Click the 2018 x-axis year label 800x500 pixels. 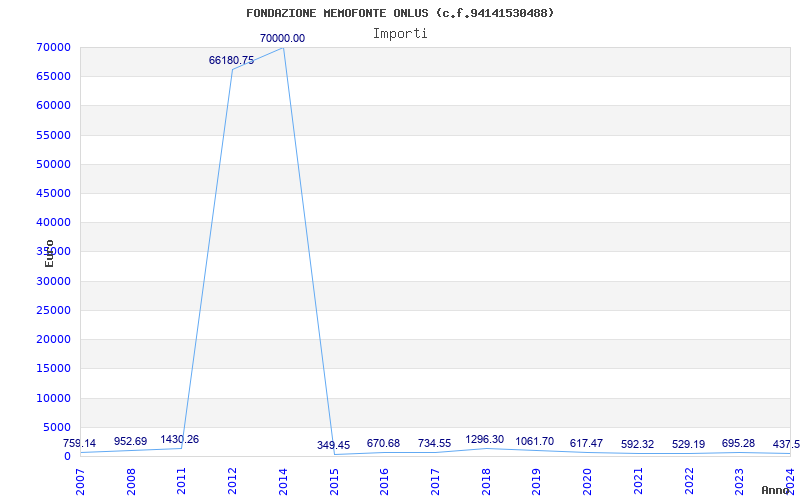click(x=486, y=482)
